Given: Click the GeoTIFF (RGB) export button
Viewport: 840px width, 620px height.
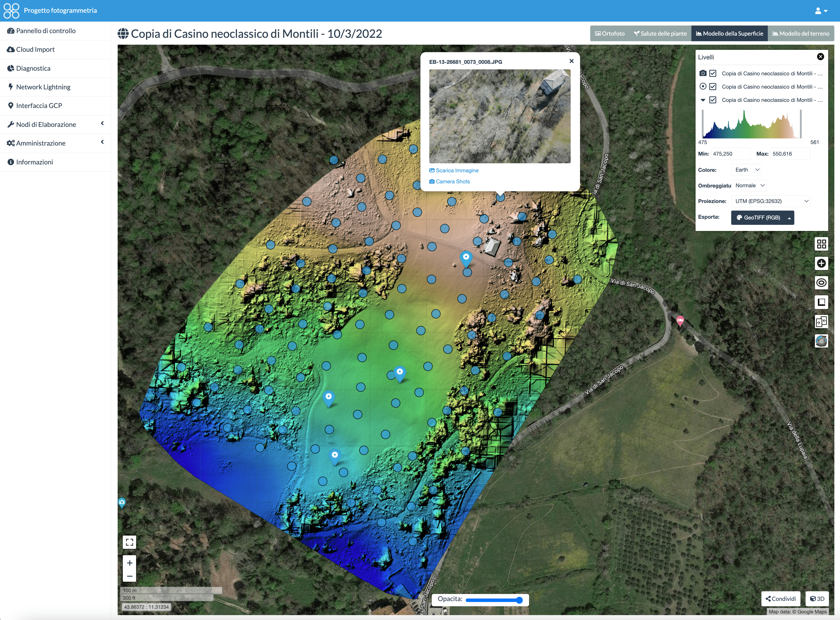Looking at the screenshot, I should pyautogui.click(x=758, y=218).
